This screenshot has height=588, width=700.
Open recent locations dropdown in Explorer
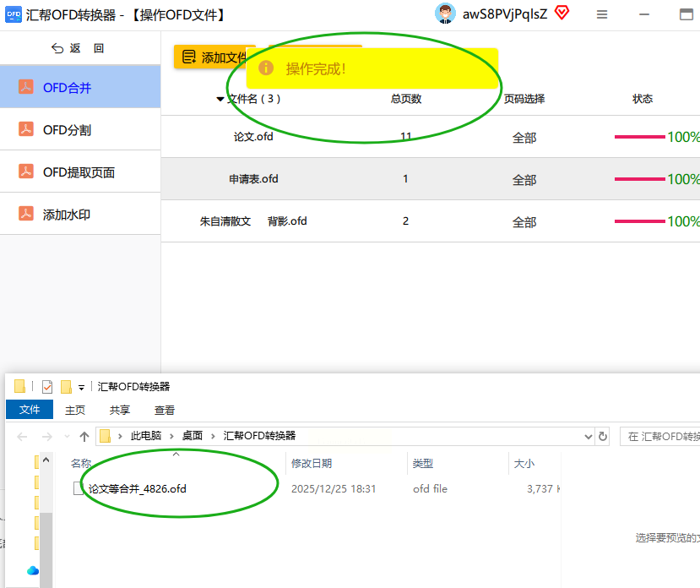(67, 436)
